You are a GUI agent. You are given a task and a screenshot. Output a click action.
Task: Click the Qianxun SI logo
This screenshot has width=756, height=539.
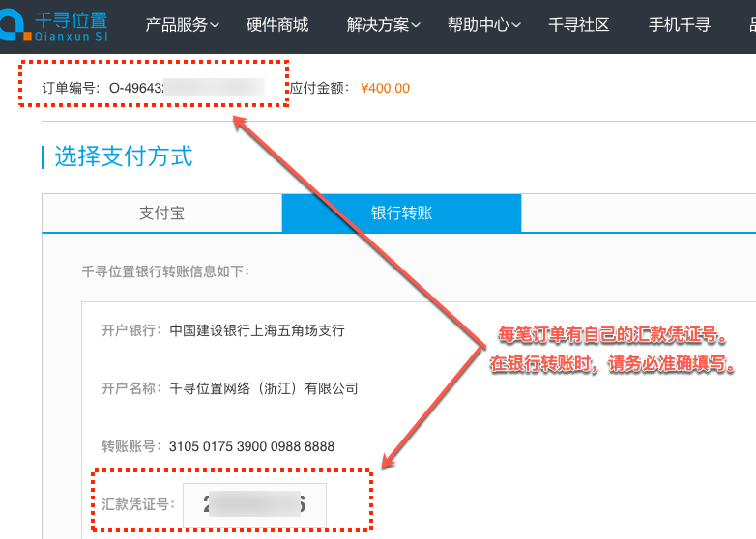(54, 25)
